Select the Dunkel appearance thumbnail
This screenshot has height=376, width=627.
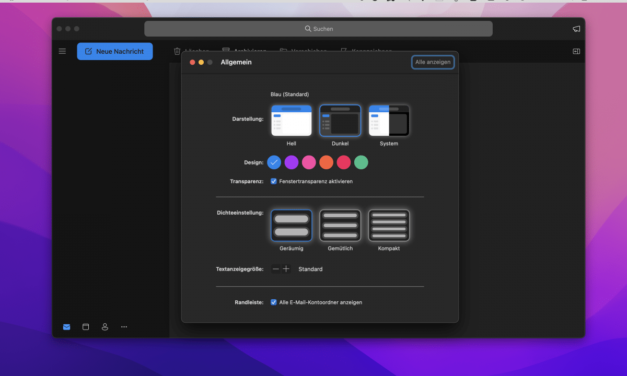(x=340, y=120)
